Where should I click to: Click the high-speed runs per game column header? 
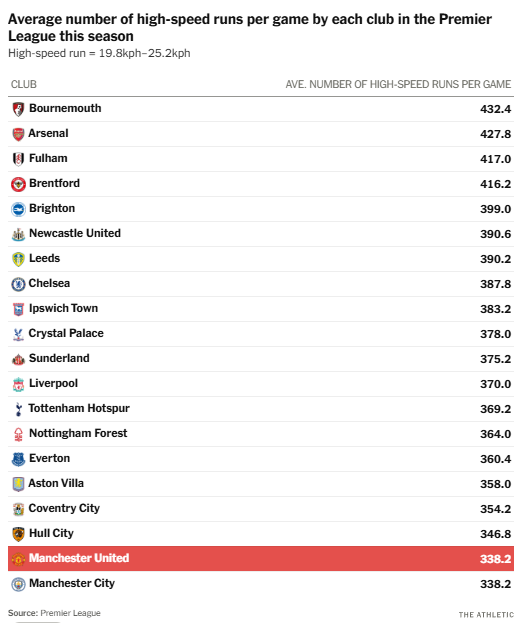click(x=398, y=84)
